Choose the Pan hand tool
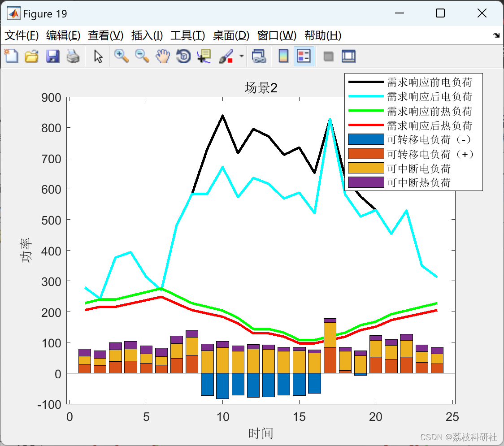The image size is (504, 446). pos(163,56)
